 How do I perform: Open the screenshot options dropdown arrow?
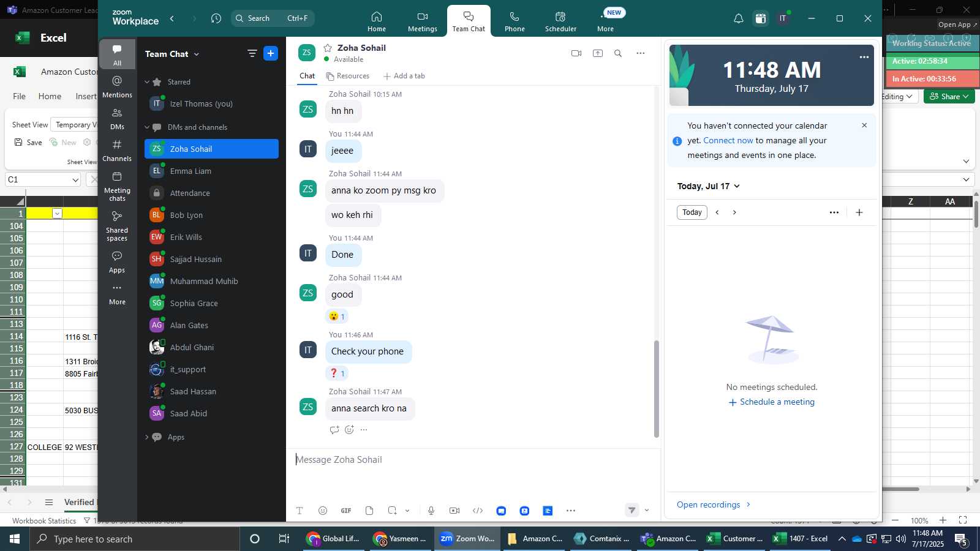(407, 511)
